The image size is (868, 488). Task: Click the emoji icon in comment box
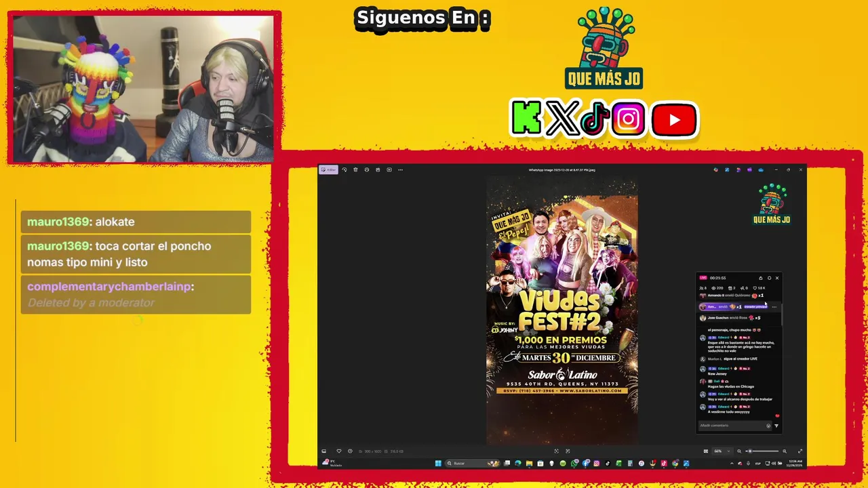pos(768,426)
